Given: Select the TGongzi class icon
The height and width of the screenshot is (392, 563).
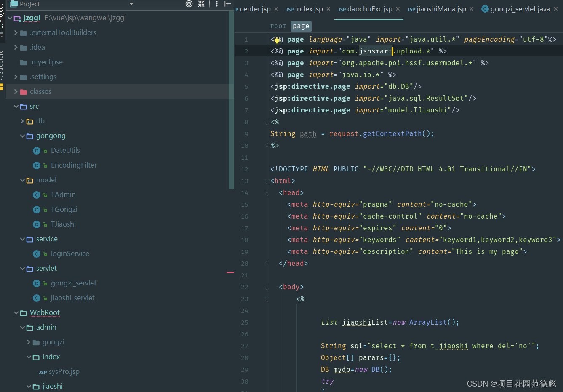Looking at the screenshot, I should point(37,210).
